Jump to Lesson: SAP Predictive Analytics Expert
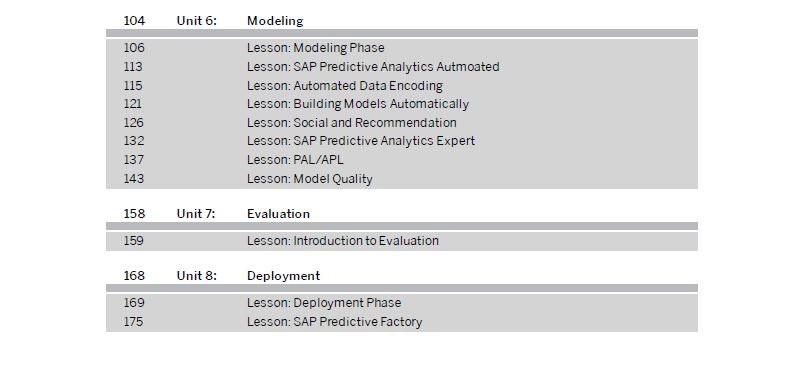 coord(360,141)
